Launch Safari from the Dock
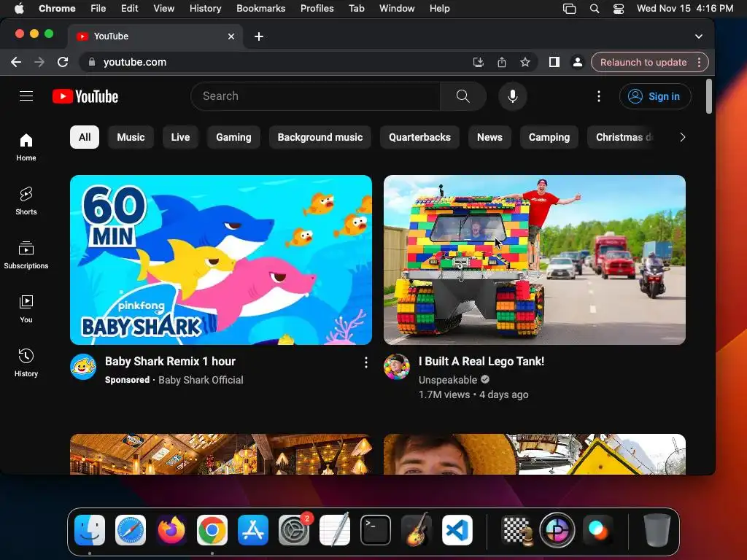The width and height of the screenshot is (747, 560). [130, 530]
